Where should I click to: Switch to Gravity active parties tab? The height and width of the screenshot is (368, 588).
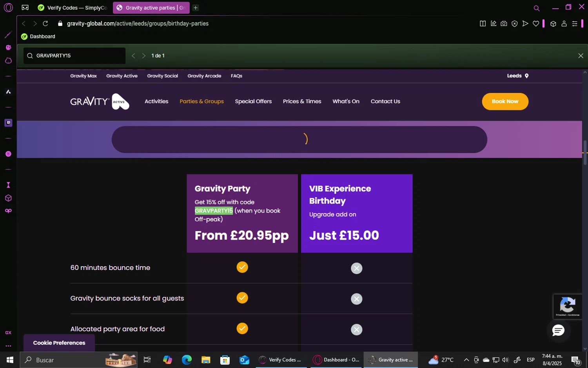pos(151,8)
